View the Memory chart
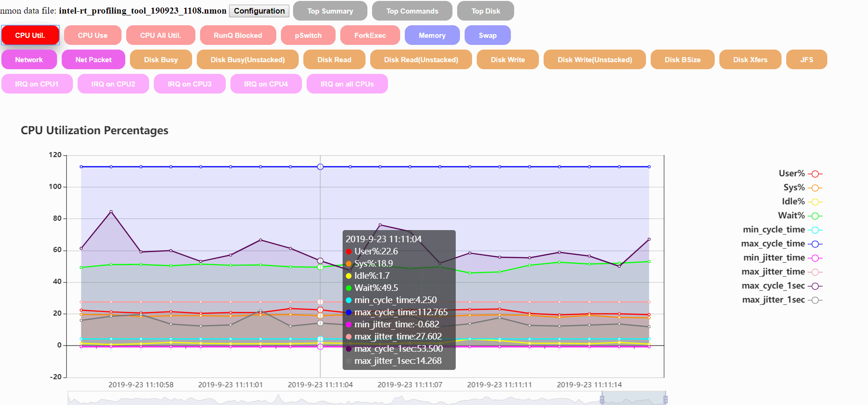868x405 pixels. [x=432, y=35]
